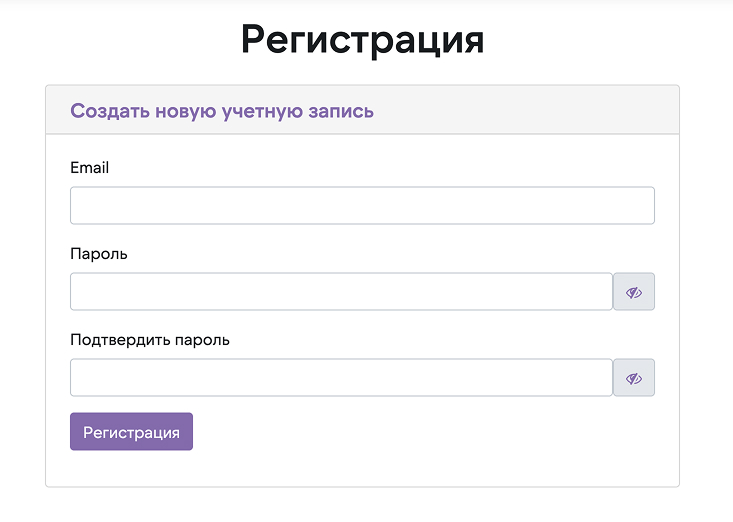Select the Подтвердить пароль input box
Image resolution: width=733 pixels, height=522 pixels.
[341, 378]
